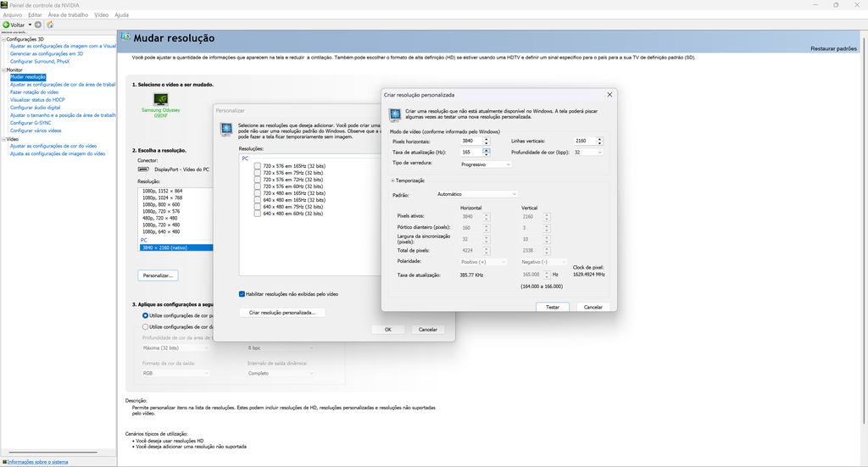Click the Pixels horizontais input field
This screenshot has width=868, height=467.
470,141
